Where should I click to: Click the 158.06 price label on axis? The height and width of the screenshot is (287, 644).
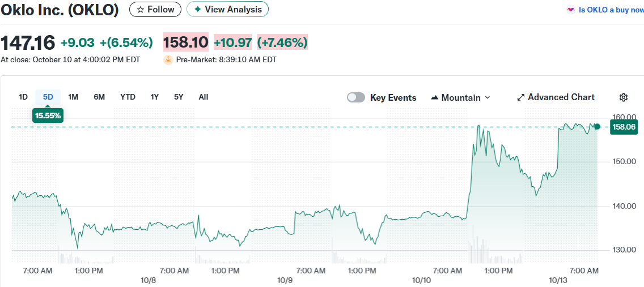[x=624, y=127]
